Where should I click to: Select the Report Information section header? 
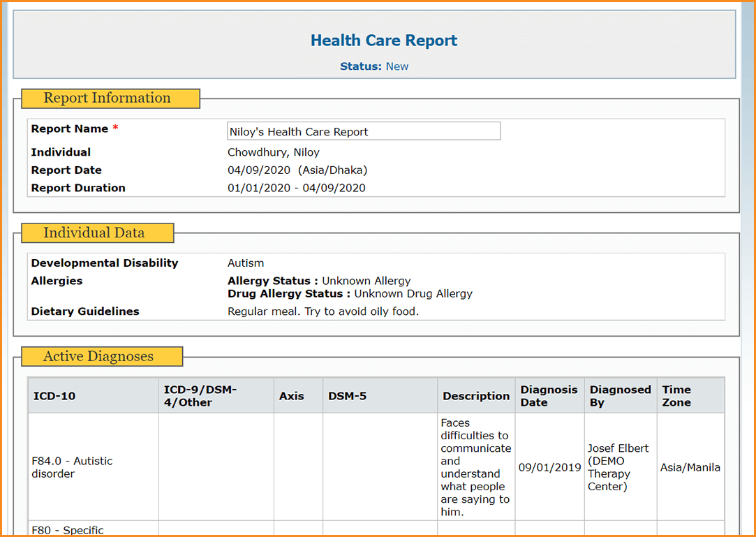110,98
